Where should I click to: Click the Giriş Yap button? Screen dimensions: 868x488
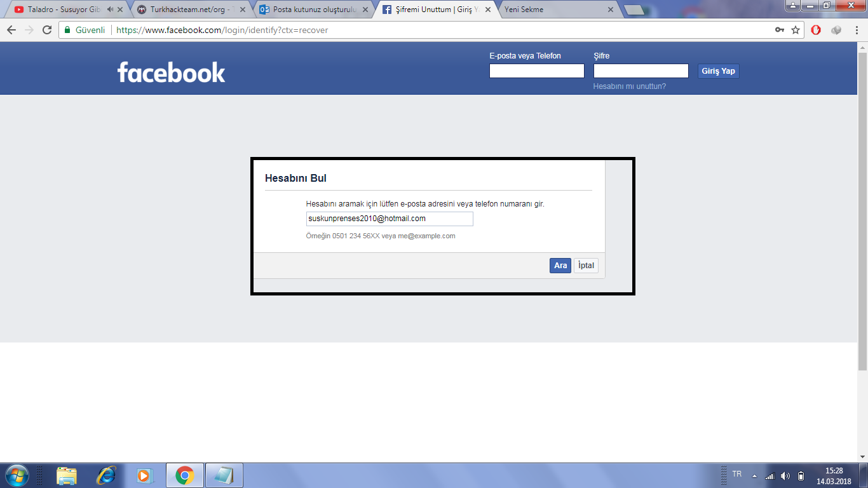coord(719,71)
